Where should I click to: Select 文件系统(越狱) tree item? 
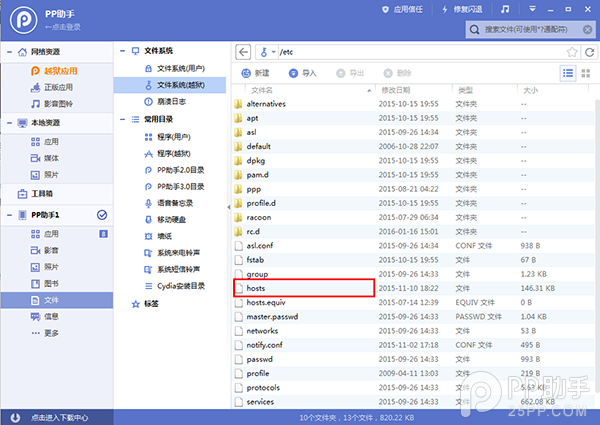pos(170,85)
